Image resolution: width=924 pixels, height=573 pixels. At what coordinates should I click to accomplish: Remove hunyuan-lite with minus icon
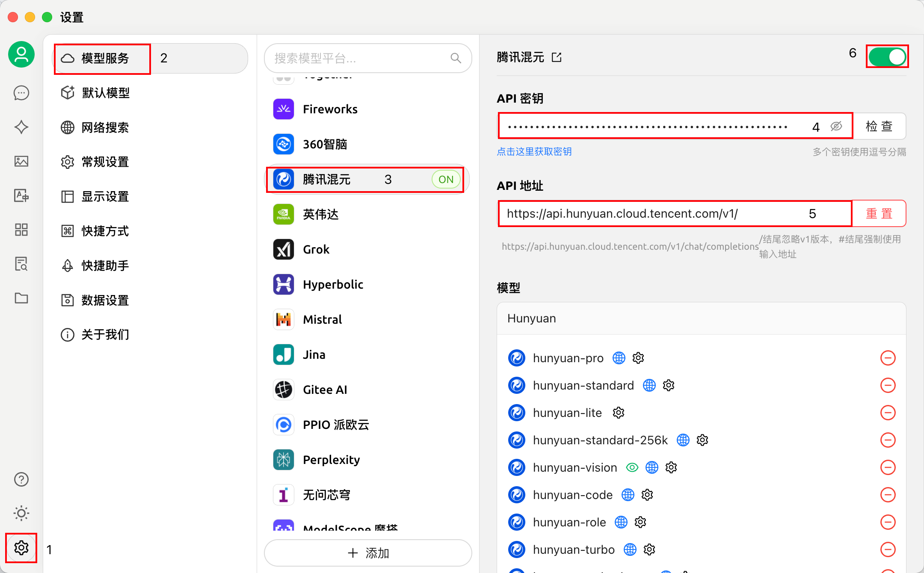(x=888, y=413)
